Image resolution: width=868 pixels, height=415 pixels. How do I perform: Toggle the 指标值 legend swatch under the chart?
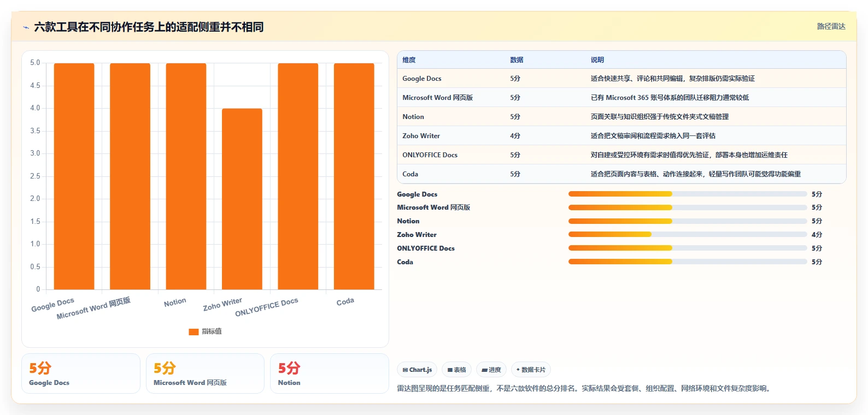tap(193, 331)
